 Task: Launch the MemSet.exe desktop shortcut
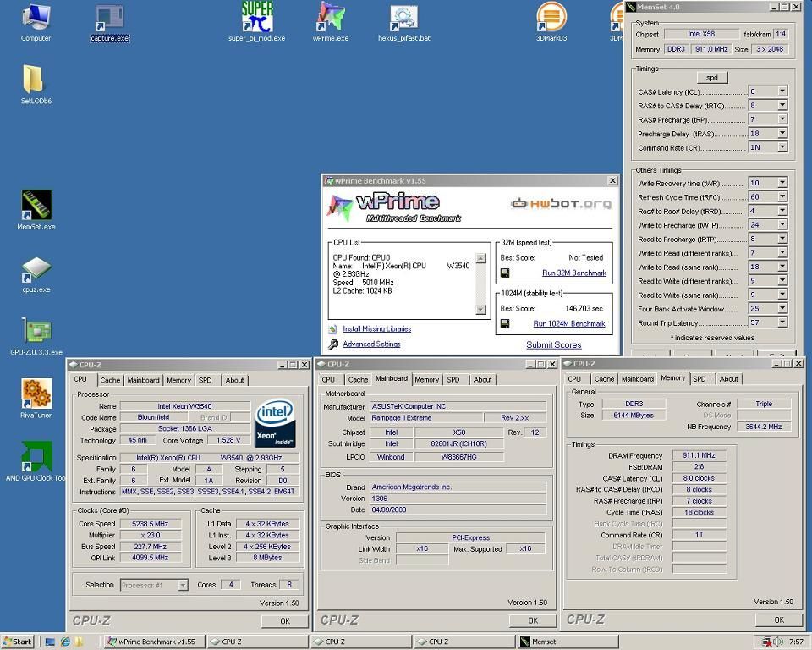click(36, 210)
